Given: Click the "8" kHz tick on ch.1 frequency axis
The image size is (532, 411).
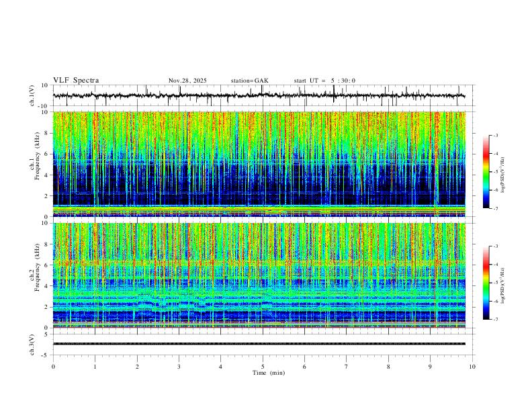Looking at the screenshot, I should [x=47, y=133].
